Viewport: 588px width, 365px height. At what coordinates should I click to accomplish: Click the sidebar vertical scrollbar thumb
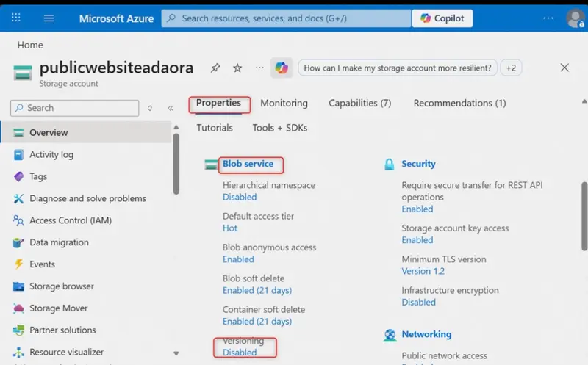[x=176, y=164]
